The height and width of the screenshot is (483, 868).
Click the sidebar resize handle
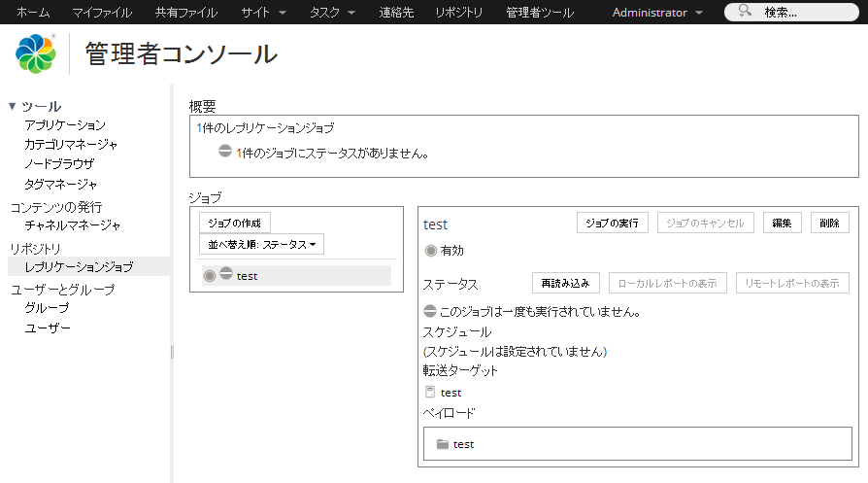pyautogui.click(x=172, y=352)
